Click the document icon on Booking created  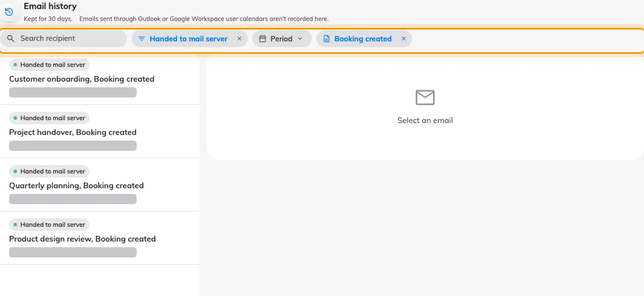click(x=327, y=39)
